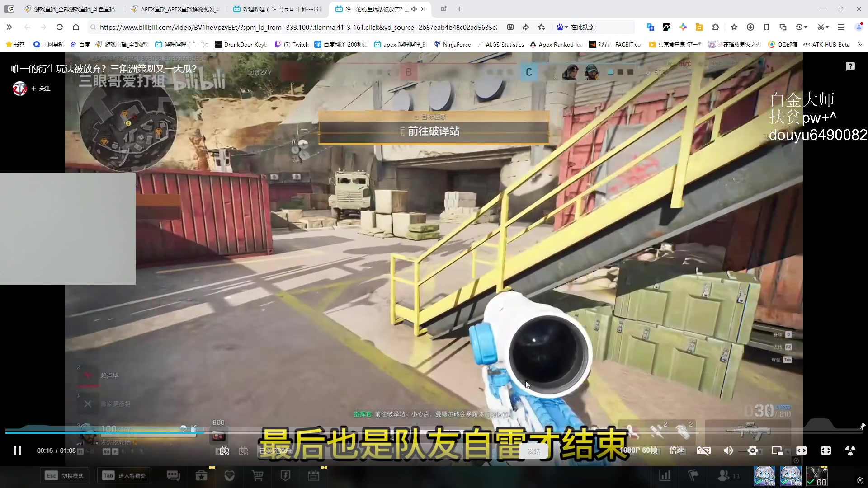Open the ATK HUB Beta bookmark
The height and width of the screenshot is (488, 868).
[x=826, y=44]
